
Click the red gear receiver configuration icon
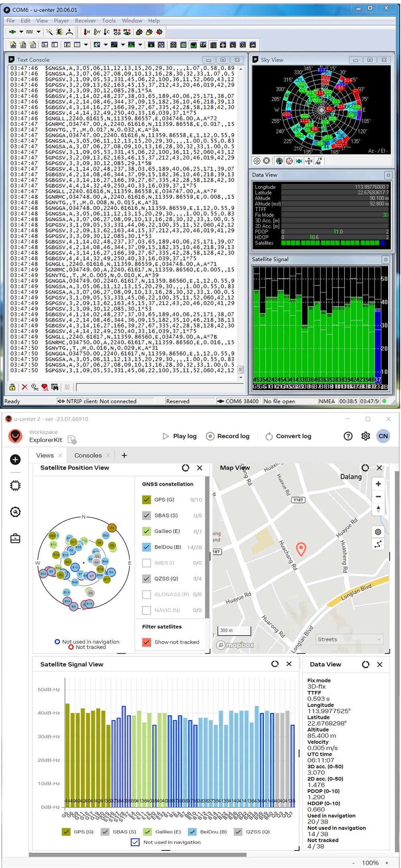pos(159,32)
